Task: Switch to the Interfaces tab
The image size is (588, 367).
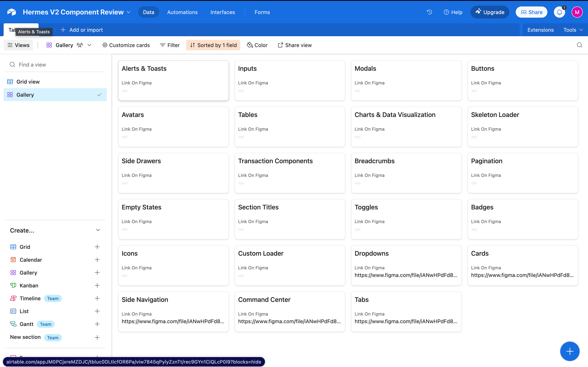Action: click(222, 12)
